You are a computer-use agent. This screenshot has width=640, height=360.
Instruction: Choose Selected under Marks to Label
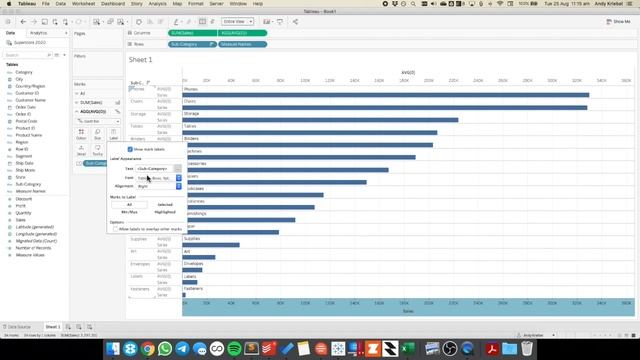pyautogui.click(x=165, y=204)
